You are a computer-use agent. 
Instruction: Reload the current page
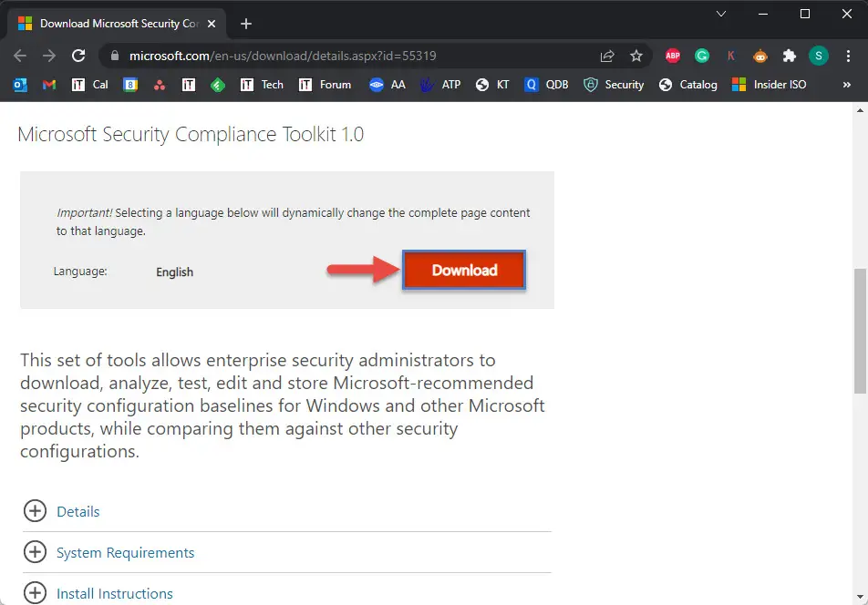tap(78, 56)
